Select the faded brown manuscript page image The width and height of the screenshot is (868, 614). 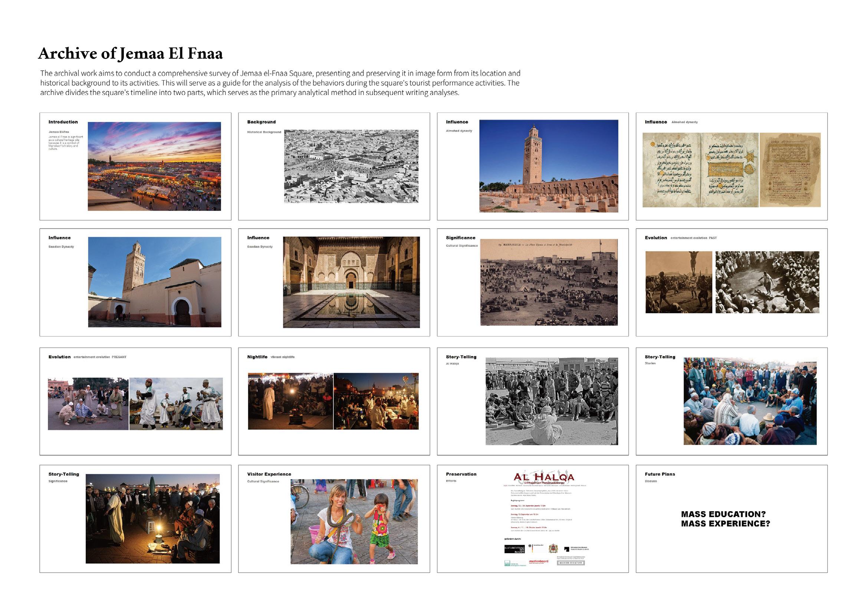pos(790,170)
